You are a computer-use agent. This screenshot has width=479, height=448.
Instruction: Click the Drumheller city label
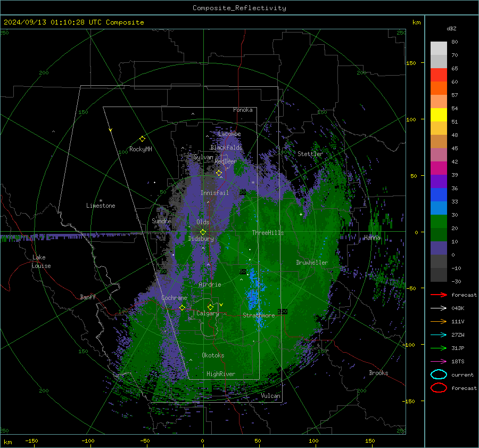312,263
